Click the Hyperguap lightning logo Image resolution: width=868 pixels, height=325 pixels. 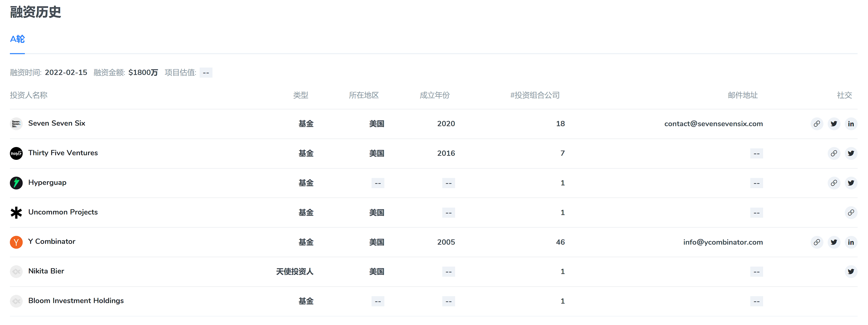tap(16, 183)
